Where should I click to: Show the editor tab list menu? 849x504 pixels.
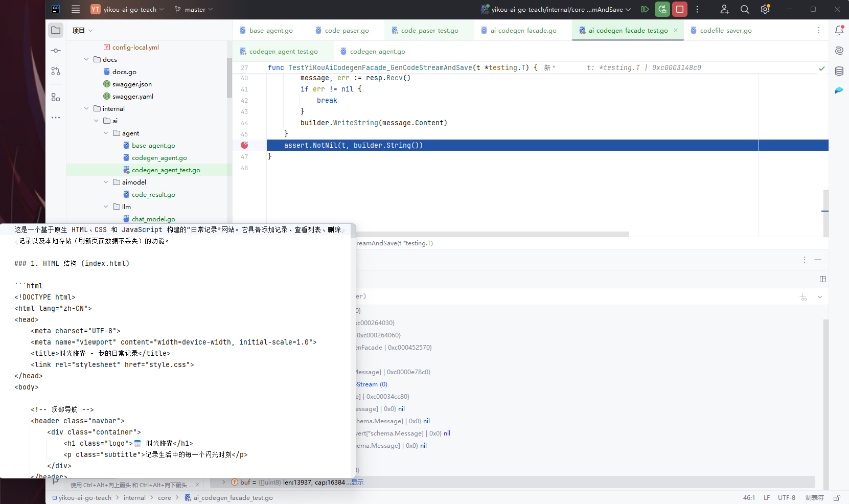tap(819, 31)
